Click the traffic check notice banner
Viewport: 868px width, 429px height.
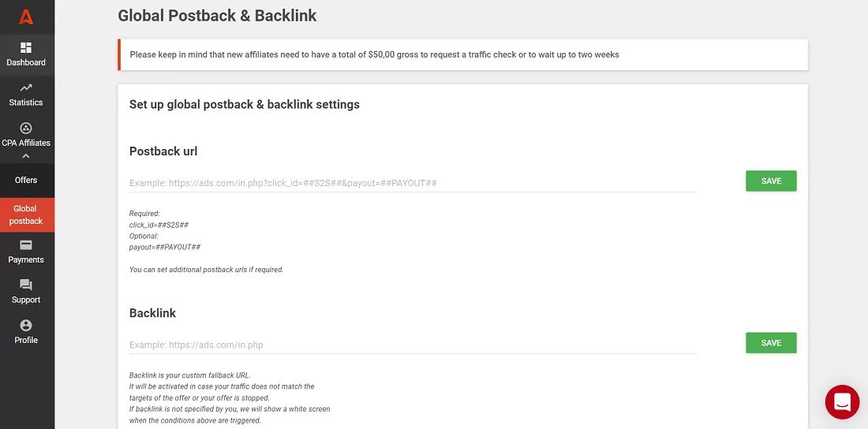tap(462, 55)
